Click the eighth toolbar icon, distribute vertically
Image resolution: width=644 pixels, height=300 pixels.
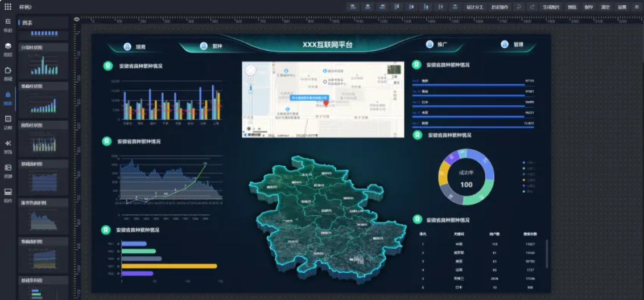click(455, 7)
